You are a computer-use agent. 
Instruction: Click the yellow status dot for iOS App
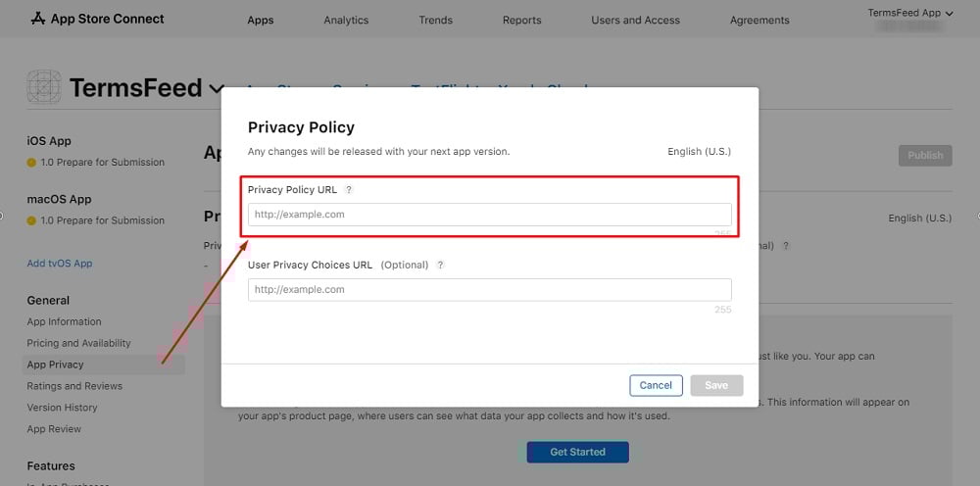pyautogui.click(x=31, y=163)
